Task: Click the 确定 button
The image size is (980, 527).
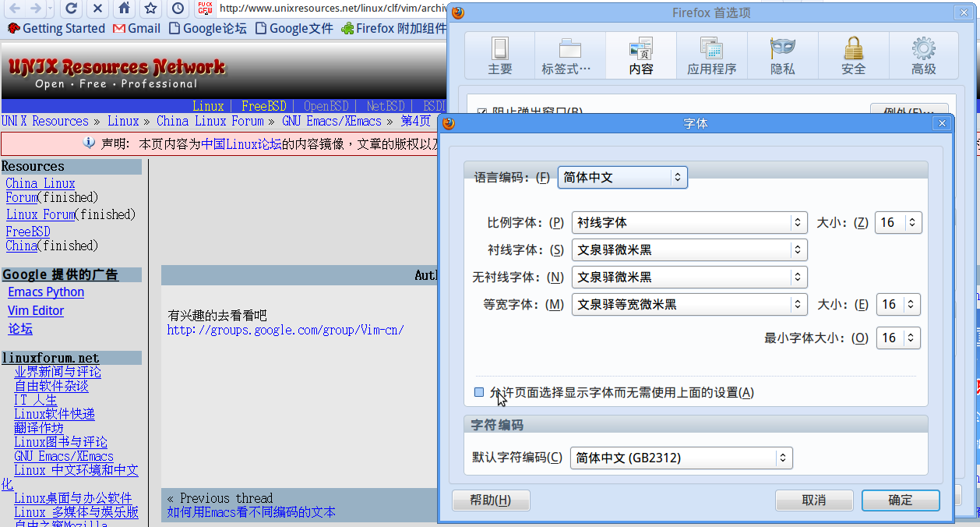Action: tap(901, 500)
